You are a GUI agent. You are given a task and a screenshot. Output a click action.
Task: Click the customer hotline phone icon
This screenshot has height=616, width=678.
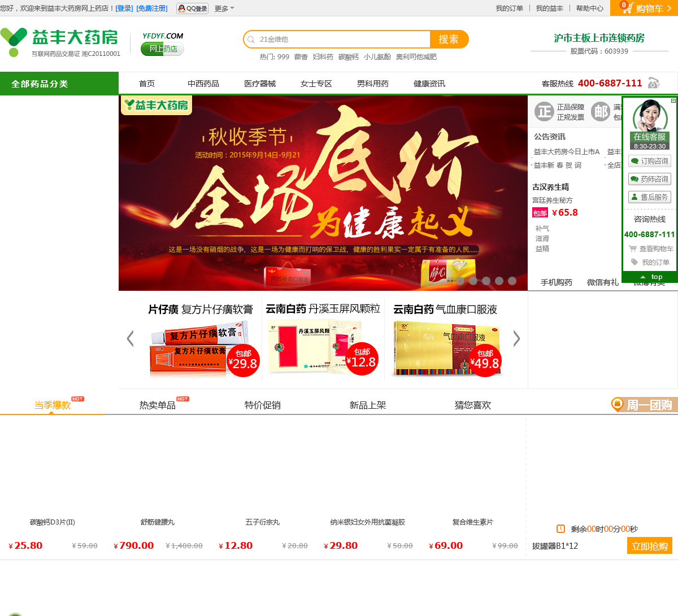pyautogui.click(x=654, y=83)
